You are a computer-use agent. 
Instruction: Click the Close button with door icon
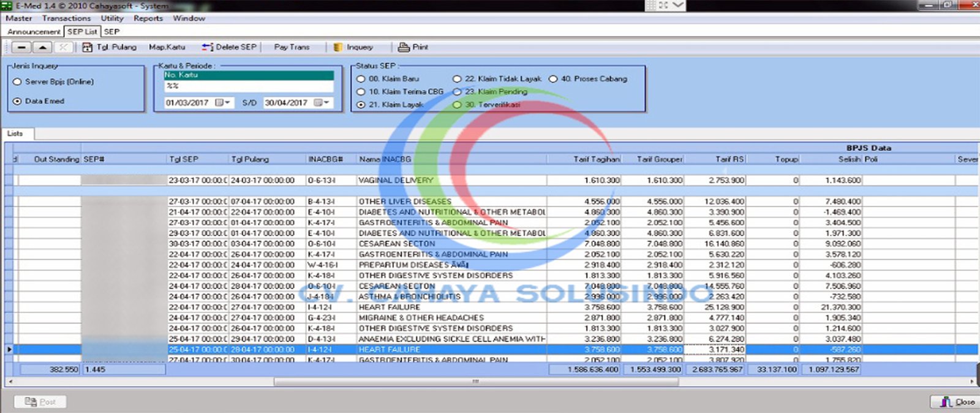[954, 402]
